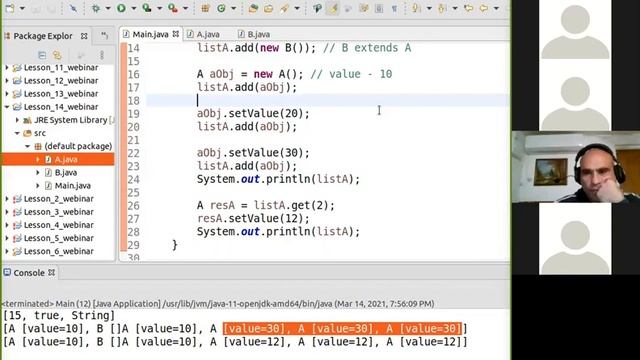Click the New file toolbar icon
Screen dimensions: 640x360
(x=10, y=8)
